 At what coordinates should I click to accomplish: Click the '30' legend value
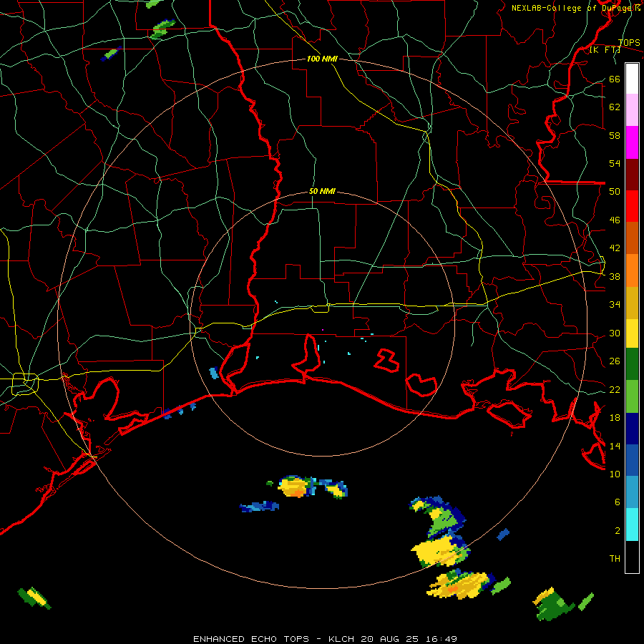(x=615, y=333)
